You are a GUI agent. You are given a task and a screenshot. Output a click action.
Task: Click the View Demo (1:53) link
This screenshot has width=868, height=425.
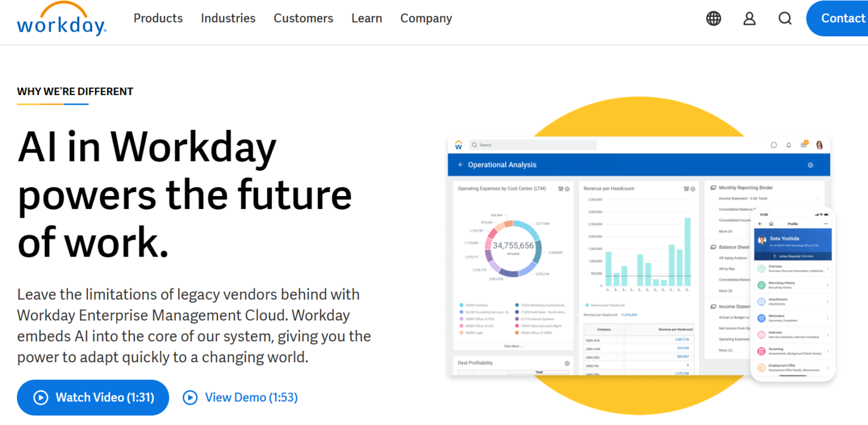[241, 397]
